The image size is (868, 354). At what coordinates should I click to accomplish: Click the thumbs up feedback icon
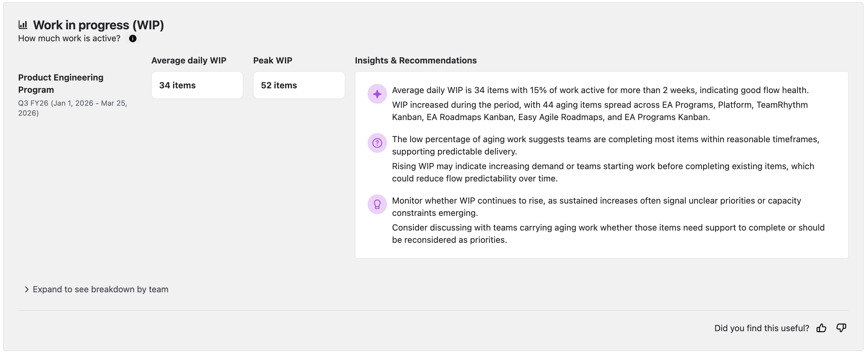821,328
